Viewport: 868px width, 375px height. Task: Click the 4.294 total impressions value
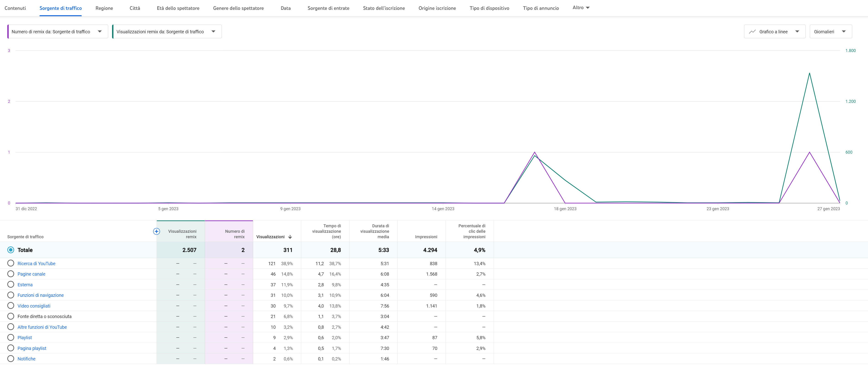click(430, 250)
